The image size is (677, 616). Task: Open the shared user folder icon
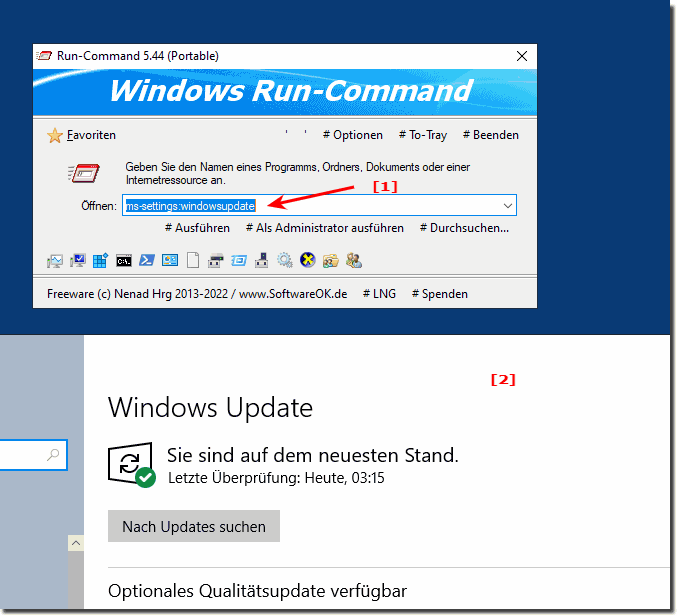pos(331,261)
